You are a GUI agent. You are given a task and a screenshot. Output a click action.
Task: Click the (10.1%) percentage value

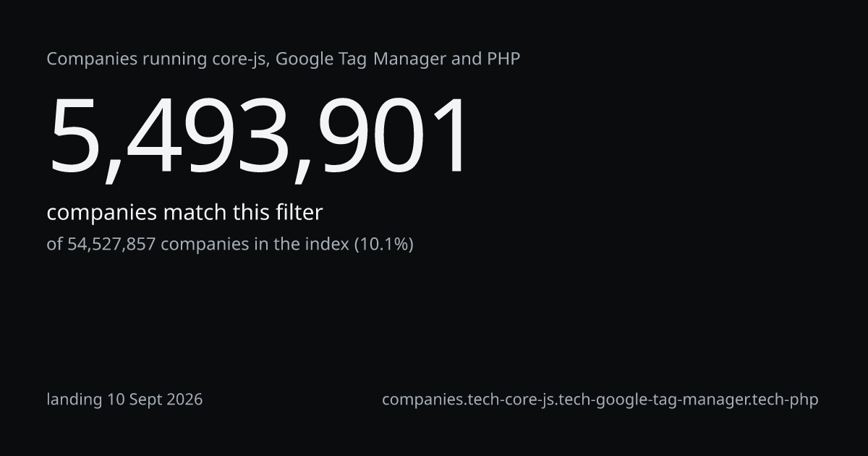(383, 244)
